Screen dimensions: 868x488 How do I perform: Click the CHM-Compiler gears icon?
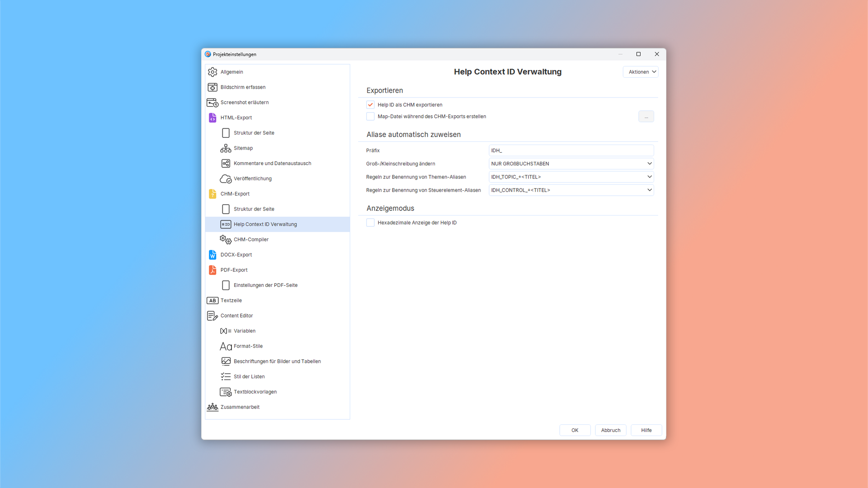point(226,239)
